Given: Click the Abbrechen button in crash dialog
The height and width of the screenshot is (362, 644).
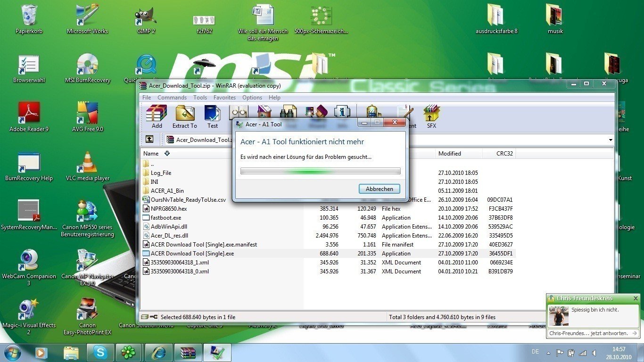Looking at the screenshot, I should 380,189.
